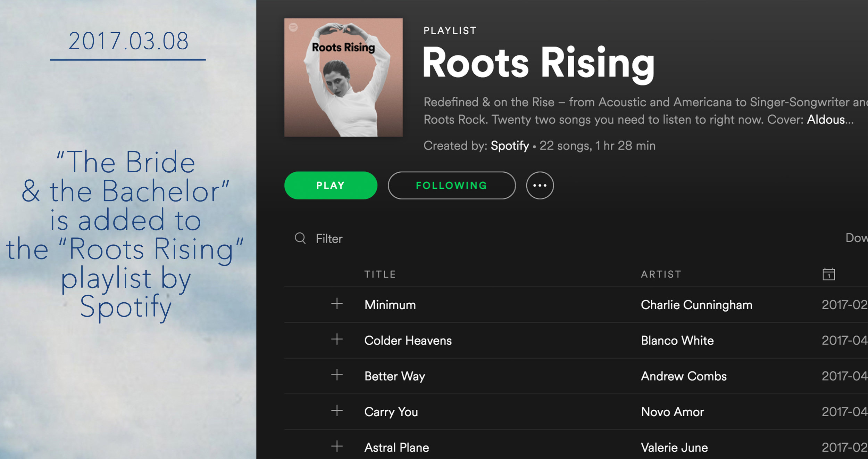Select the track title Minimum
This screenshot has height=459, width=868.
[x=390, y=305]
